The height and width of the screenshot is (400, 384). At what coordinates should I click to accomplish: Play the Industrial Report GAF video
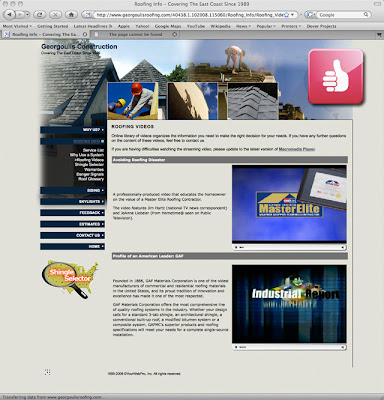[289, 304]
